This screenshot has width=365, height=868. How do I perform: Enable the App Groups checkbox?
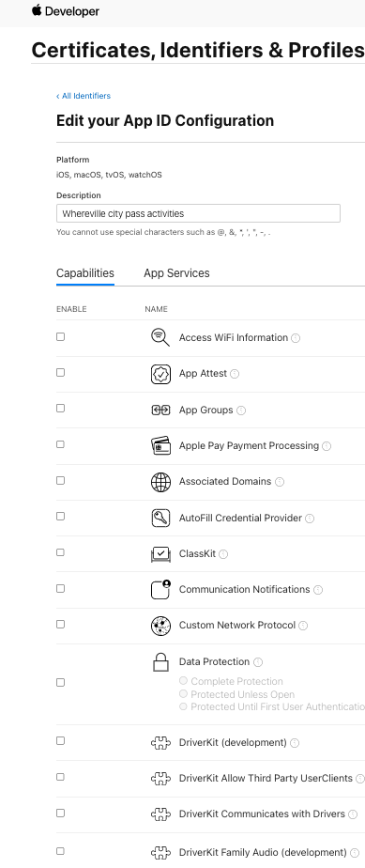click(x=60, y=409)
